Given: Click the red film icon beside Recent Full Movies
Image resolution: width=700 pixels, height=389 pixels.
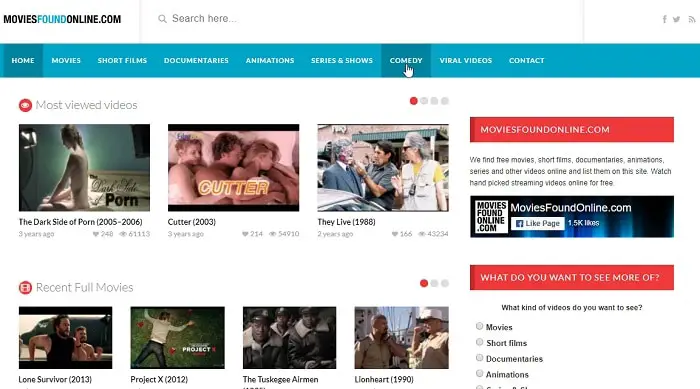Looking at the screenshot, I should pyautogui.click(x=25, y=288).
